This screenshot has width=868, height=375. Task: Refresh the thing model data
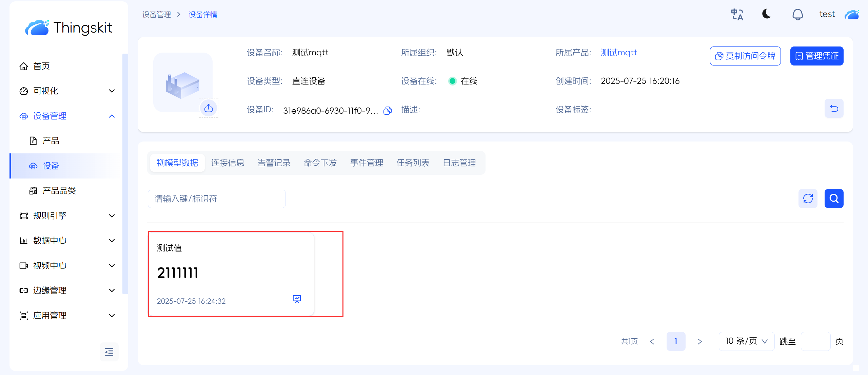click(808, 199)
